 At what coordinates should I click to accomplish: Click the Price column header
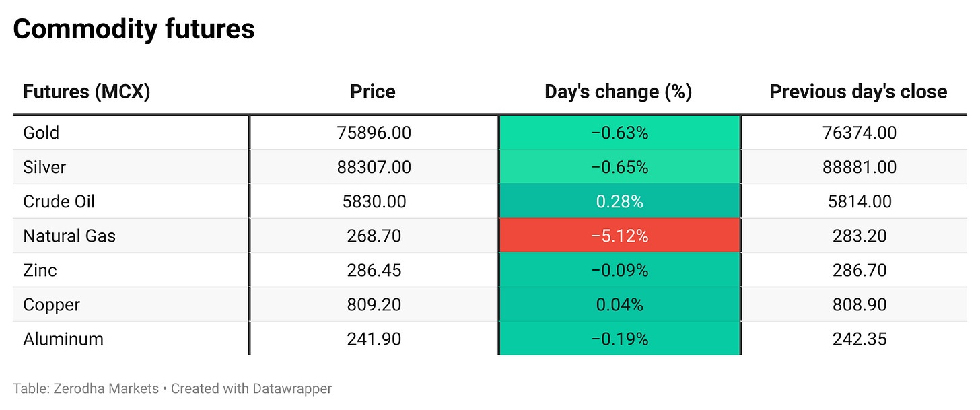(373, 92)
